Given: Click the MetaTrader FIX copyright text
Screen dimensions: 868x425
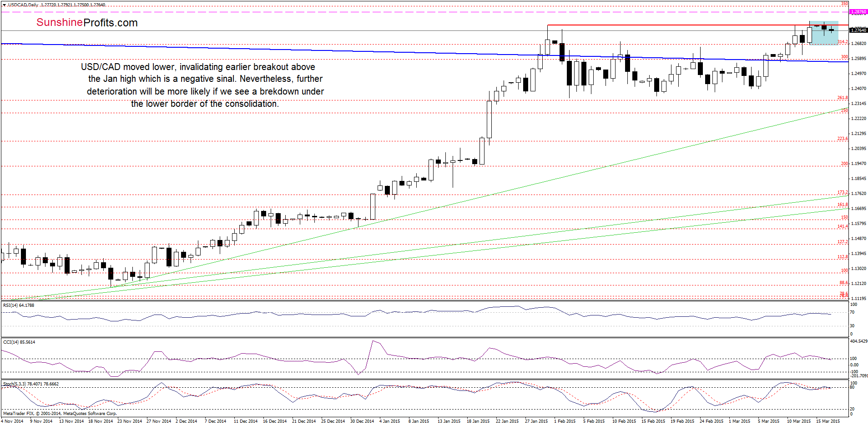Looking at the screenshot, I should coord(60,413).
